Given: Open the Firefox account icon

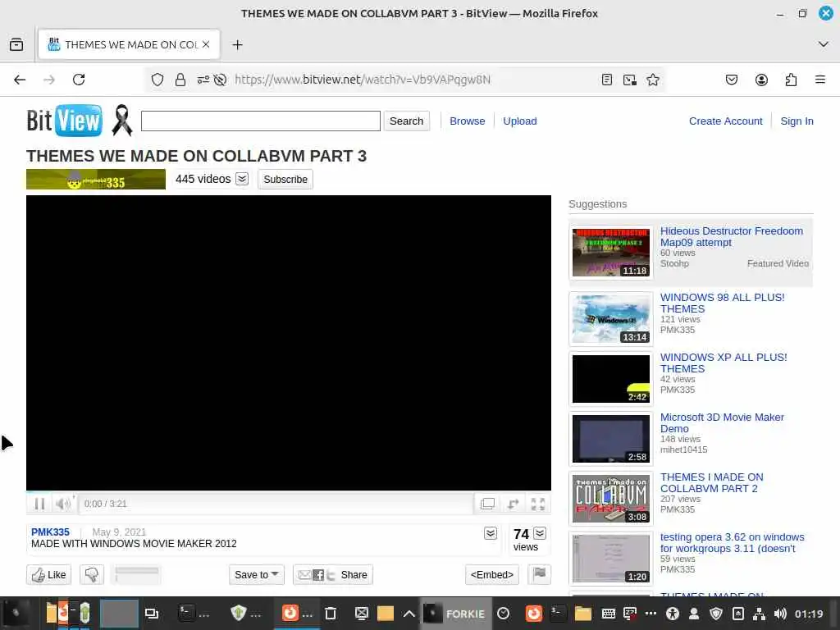Looking at the screenshot, I should 761,80.
